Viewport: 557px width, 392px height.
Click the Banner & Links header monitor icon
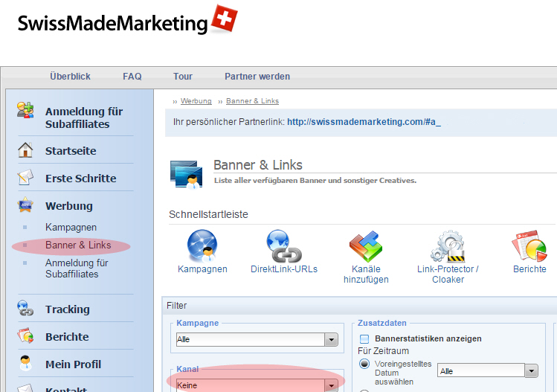tap(187, 174)
